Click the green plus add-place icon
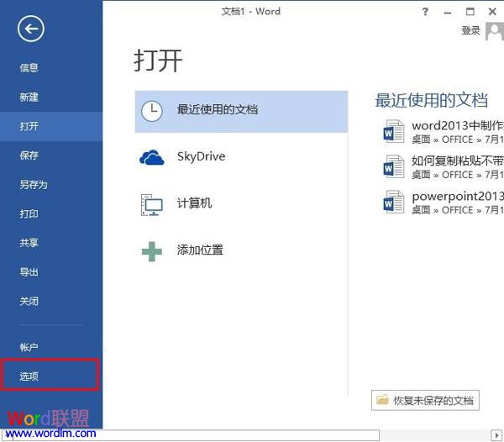Image resolution: width=504 pixels, height=442 pixels. click(152, 251)
